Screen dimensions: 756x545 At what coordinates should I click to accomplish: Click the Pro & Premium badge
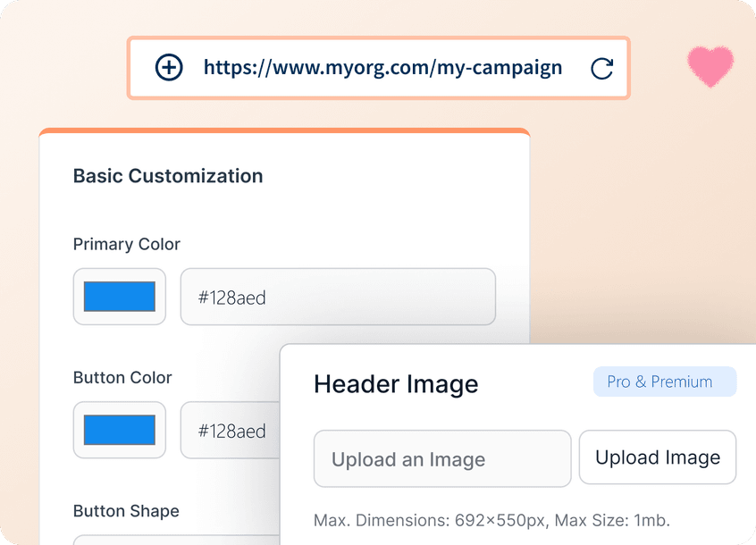665,381
